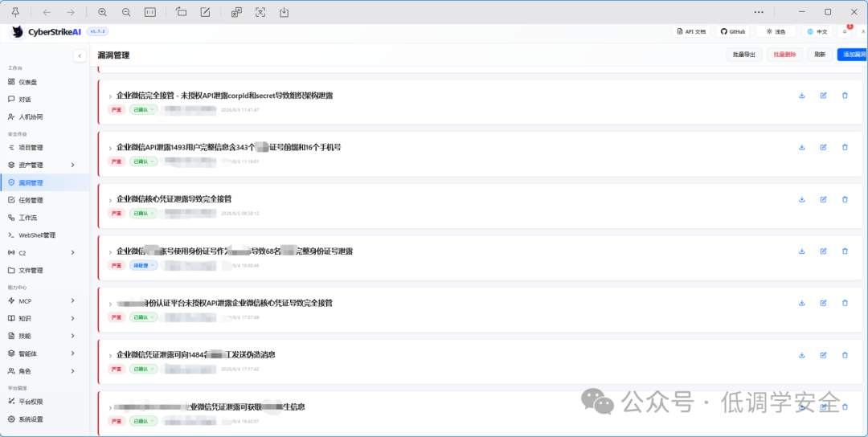Click the red 批量删除 button

[x=784, y=55]
